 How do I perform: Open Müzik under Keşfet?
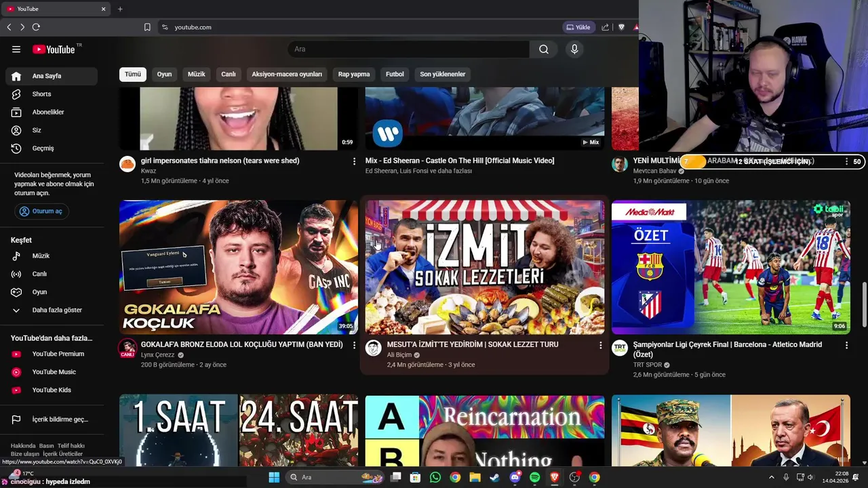(52, 256)
